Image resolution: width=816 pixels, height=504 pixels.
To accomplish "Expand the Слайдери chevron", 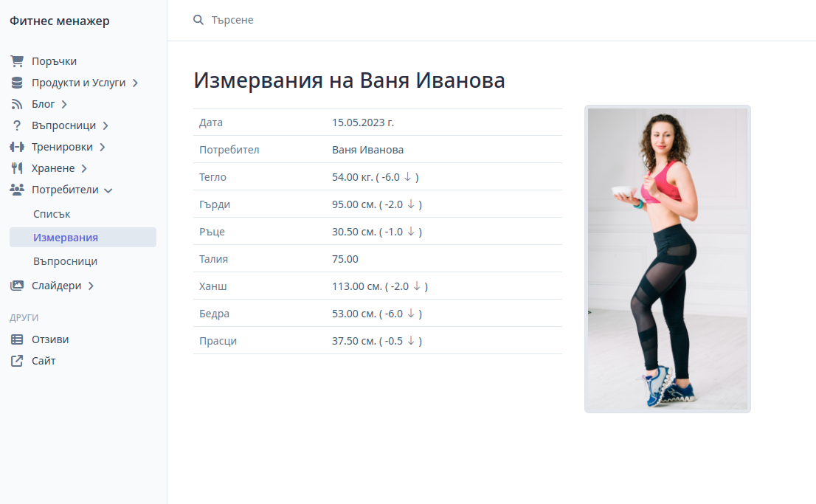I will (x=91, y=286).
